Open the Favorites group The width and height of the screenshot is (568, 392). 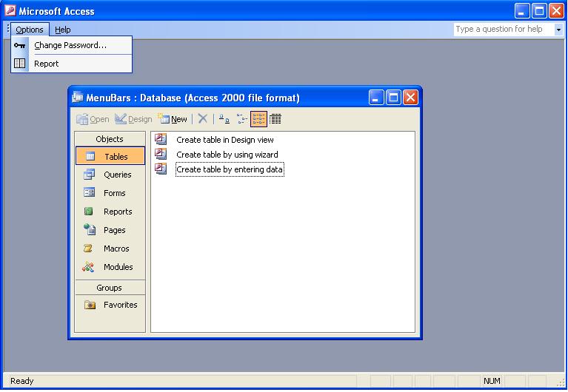click(110, 305)
